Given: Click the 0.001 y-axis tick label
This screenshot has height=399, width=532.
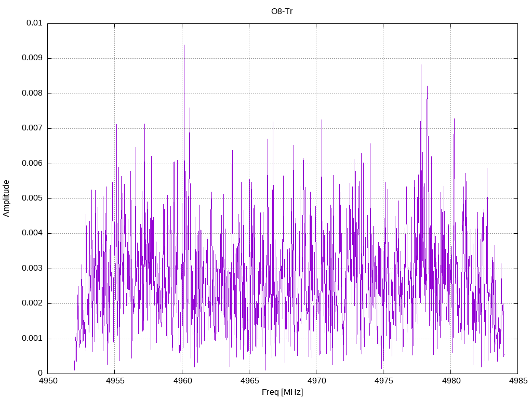Looking at the screenshot, I should (x=32, y=338).
